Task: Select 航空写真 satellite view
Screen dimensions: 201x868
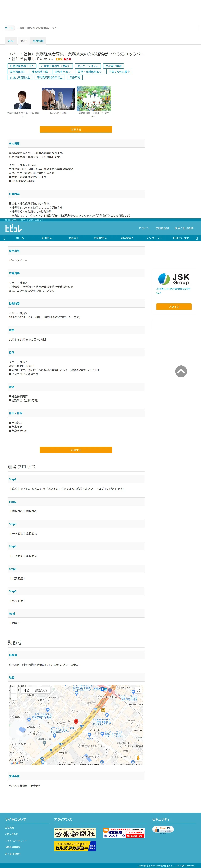Action: point(41,690)
